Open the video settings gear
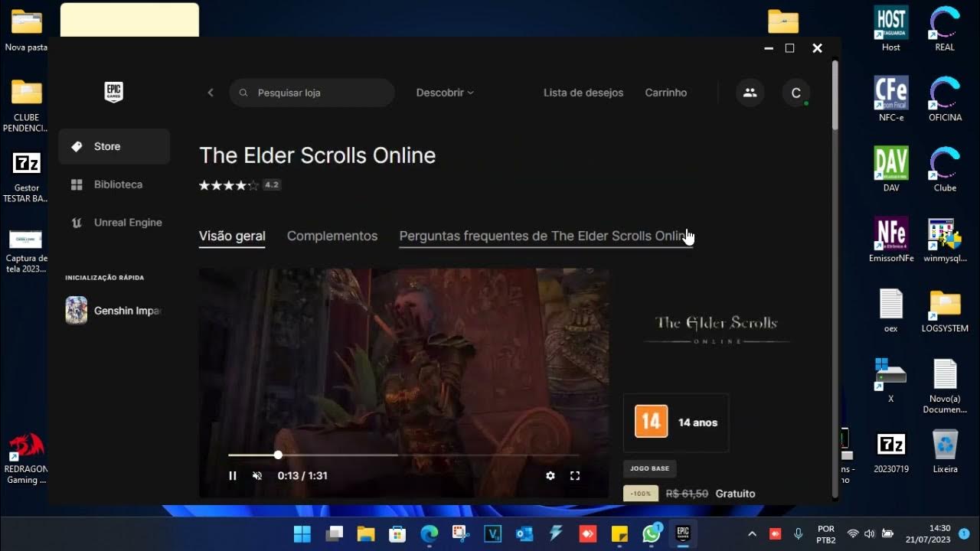The width and height of the screenshot is (980, 551). [550, 476]
